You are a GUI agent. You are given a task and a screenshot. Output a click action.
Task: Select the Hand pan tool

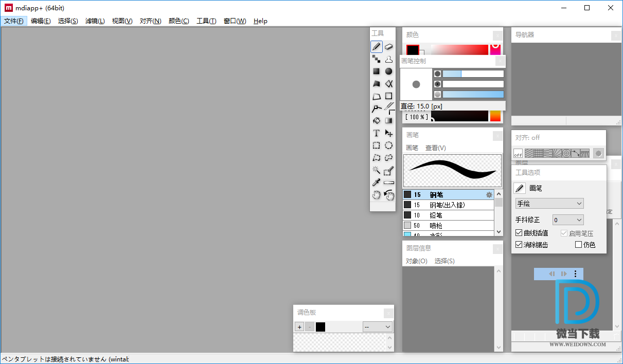(377, 195)
